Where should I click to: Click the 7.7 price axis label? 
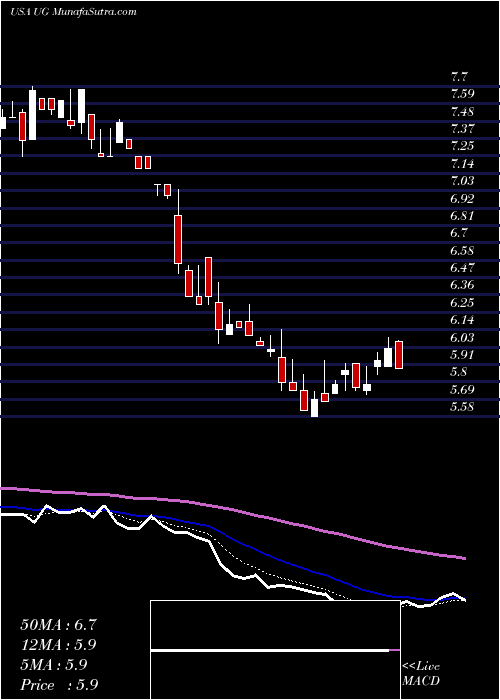tap(459, 77)
